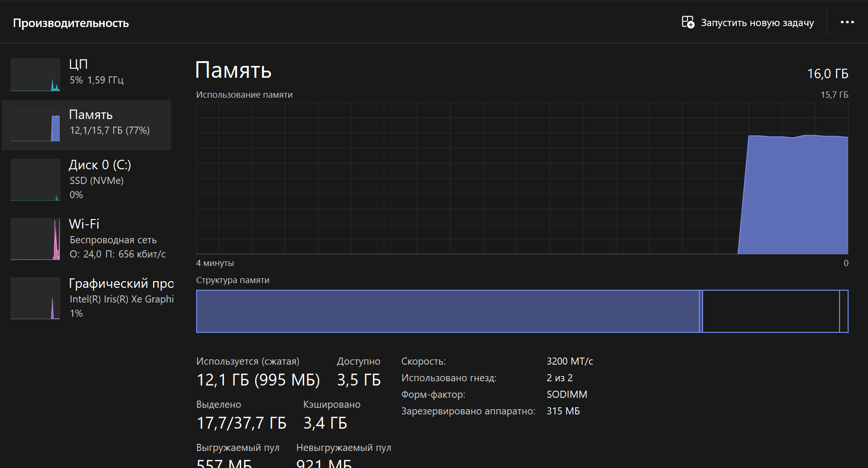Click the '4 минуты' time axis label
Viewport: 868px width, 468px height.
tap(215, 263)
